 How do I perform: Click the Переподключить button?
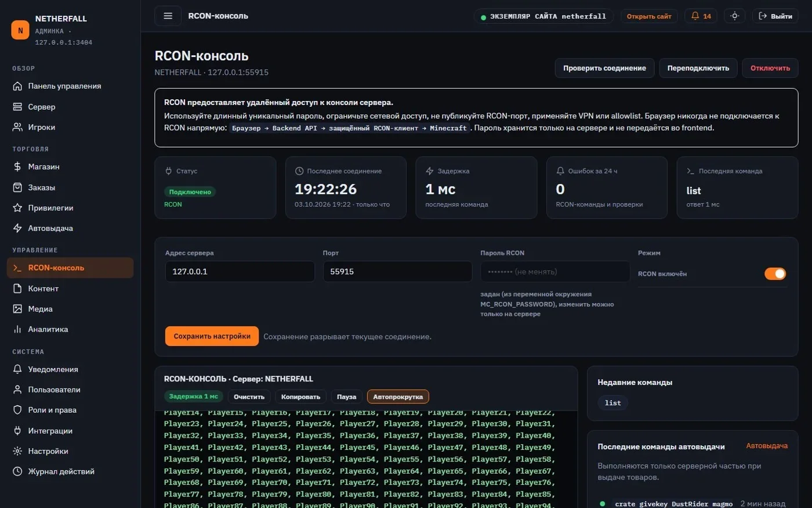698,68
